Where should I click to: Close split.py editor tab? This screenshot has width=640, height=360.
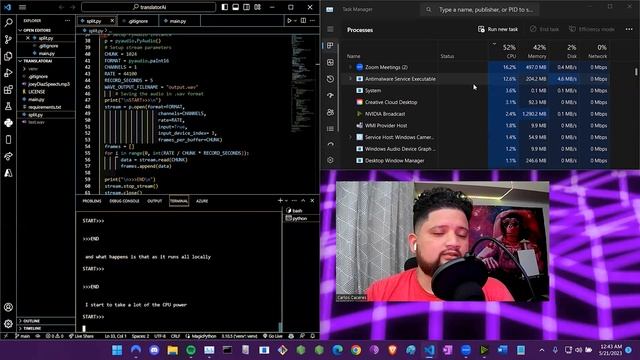pyautogui.click(x=112, y=20)
